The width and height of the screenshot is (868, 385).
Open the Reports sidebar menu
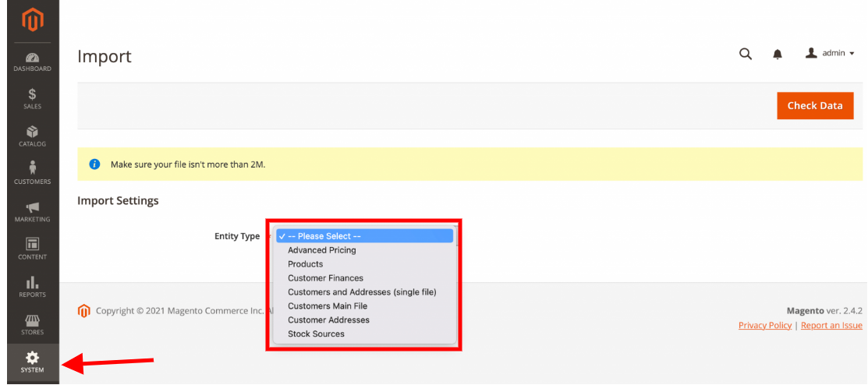coord(32,287)
